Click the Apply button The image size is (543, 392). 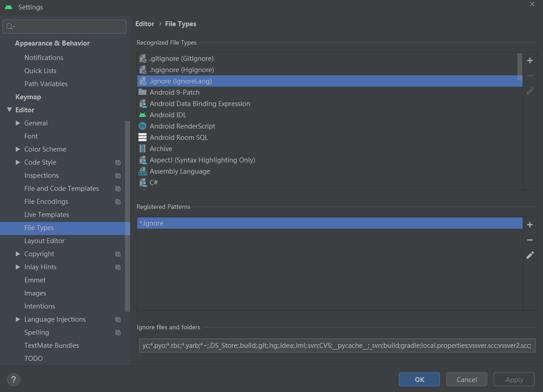[x=514, y=379]
